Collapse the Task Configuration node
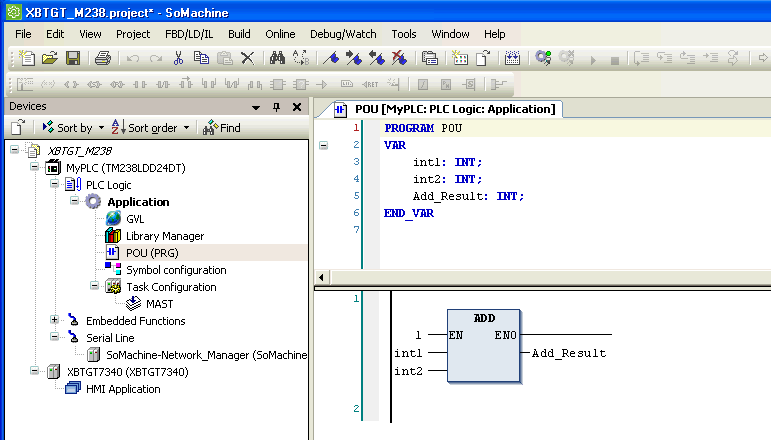Image resolution: width=771 pixels, height=440 pixels. [x=94, y=286]
